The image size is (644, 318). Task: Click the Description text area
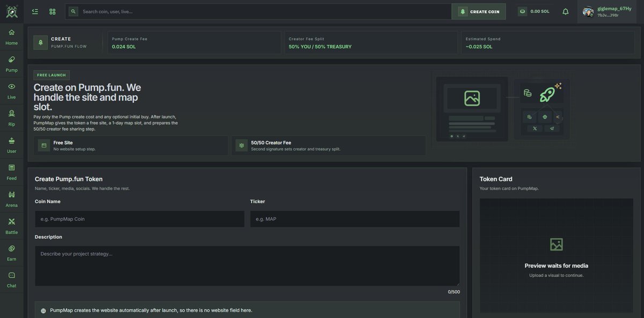coord(247,266)
